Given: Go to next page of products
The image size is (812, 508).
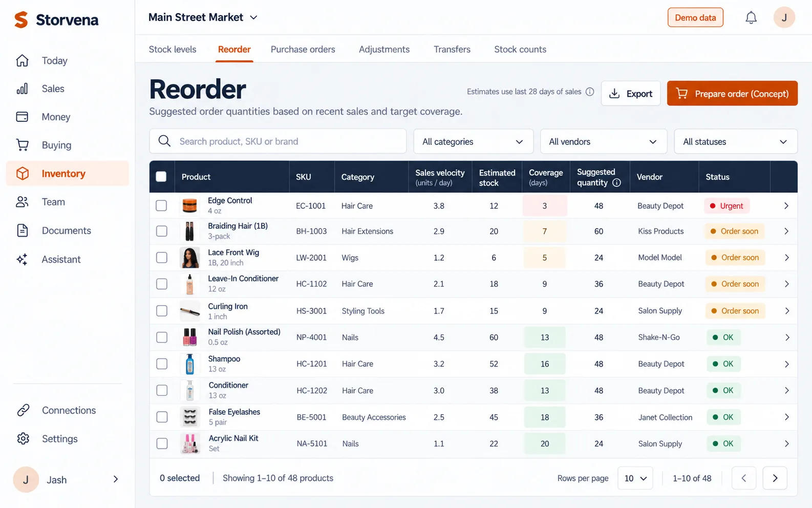Looking at the screenshot, I should click(775, 478).
